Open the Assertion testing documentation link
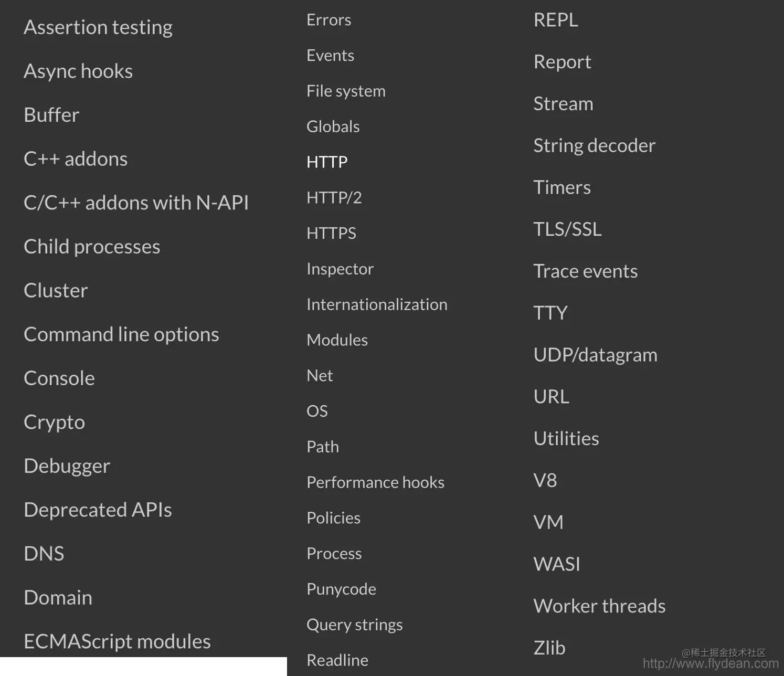This screenshot has width=784, height=676. click(98, 27)
